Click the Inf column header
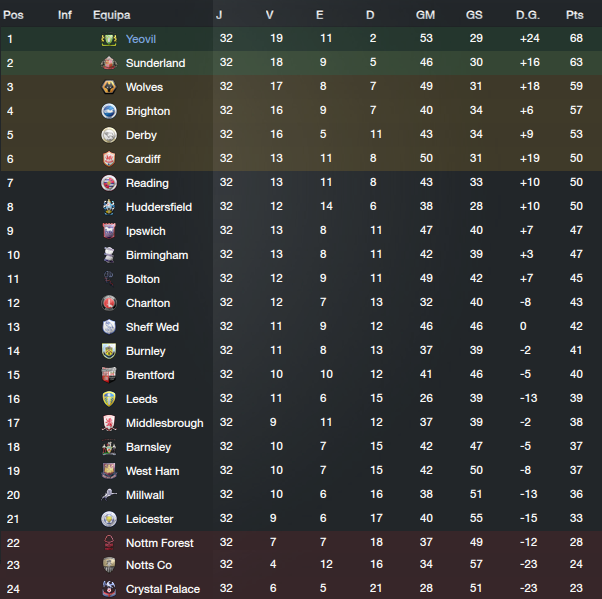The height and width of the screenshot is (599, 602). (x=65, y=15)
